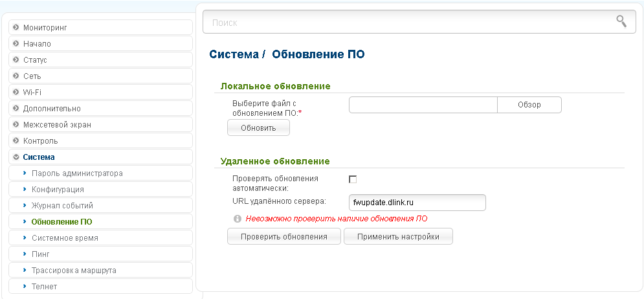
Task: Click Применить настройки button
Action: click(x=398, y=237)
